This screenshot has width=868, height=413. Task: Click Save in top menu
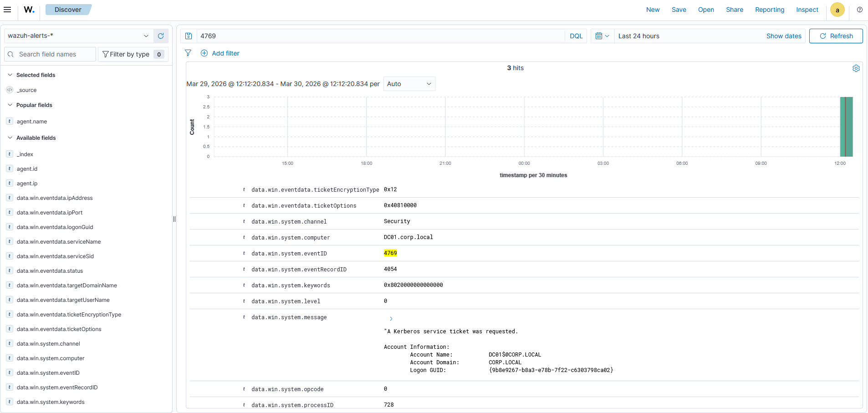click(679, 10)
